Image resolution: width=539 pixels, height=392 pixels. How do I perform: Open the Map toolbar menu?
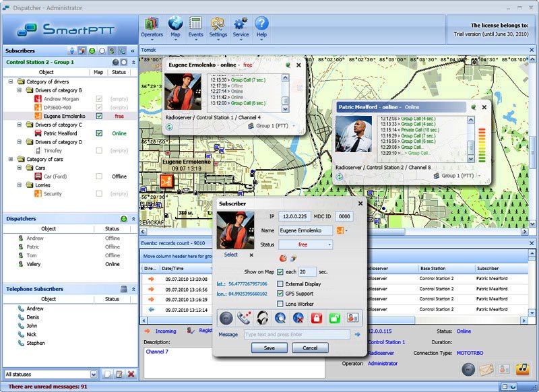click(175, 27)
